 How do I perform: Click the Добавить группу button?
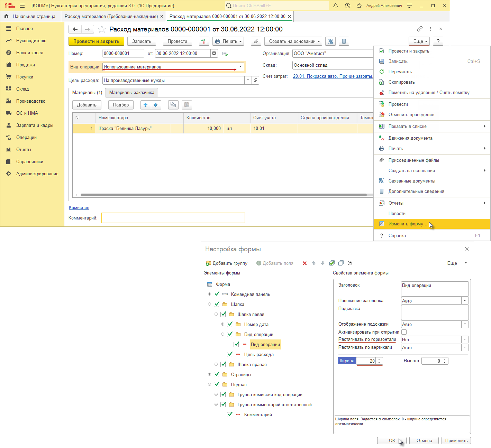[227, 263]
